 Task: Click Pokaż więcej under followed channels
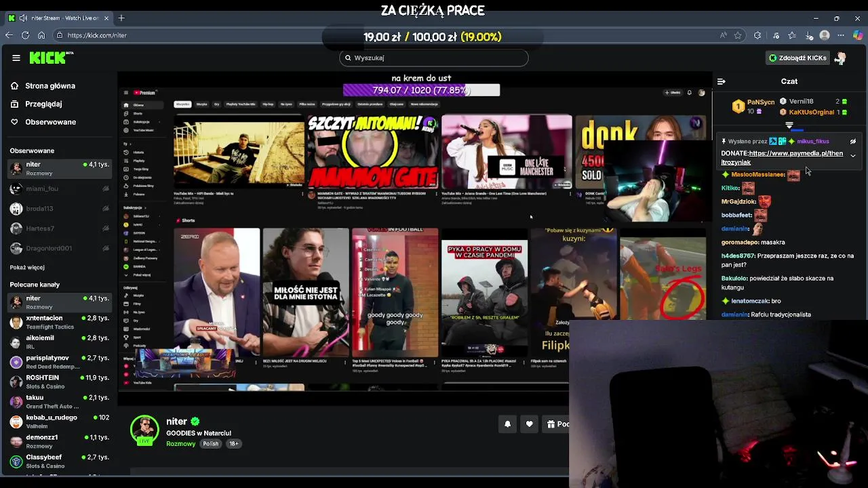(27, 267)
